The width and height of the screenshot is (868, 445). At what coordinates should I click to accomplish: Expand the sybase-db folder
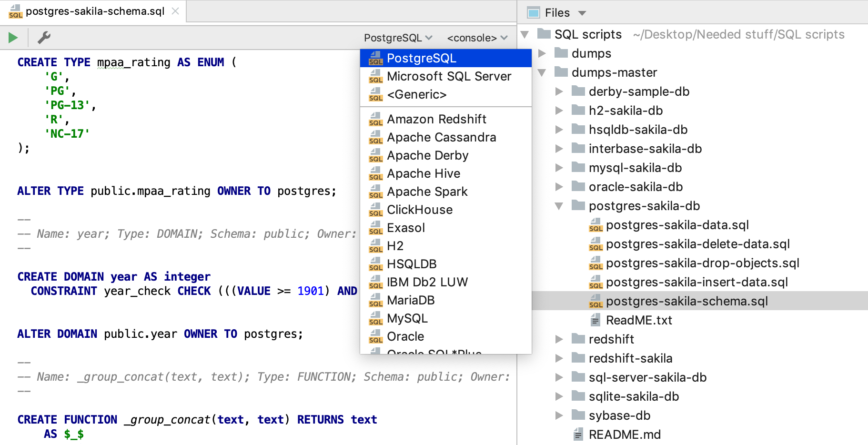[559, 415]
